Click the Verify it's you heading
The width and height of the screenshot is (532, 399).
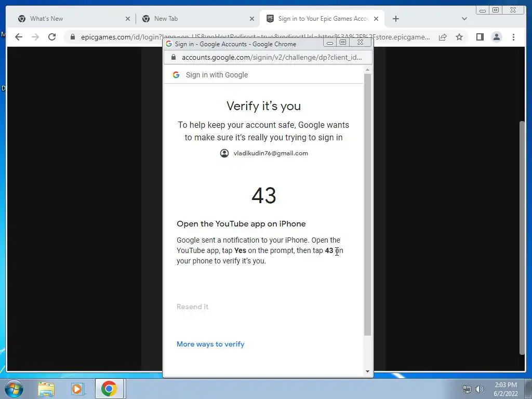pyautogui.click(x=263, y=106)
